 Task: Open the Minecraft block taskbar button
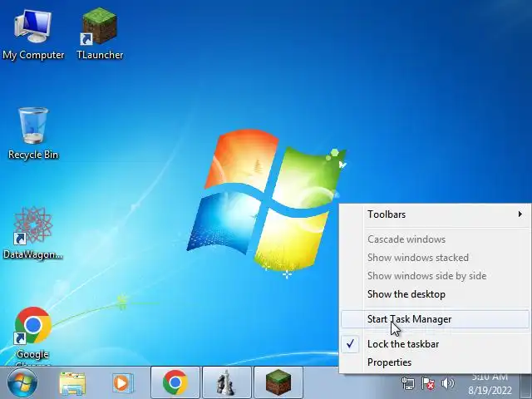[x=278, y=382]
